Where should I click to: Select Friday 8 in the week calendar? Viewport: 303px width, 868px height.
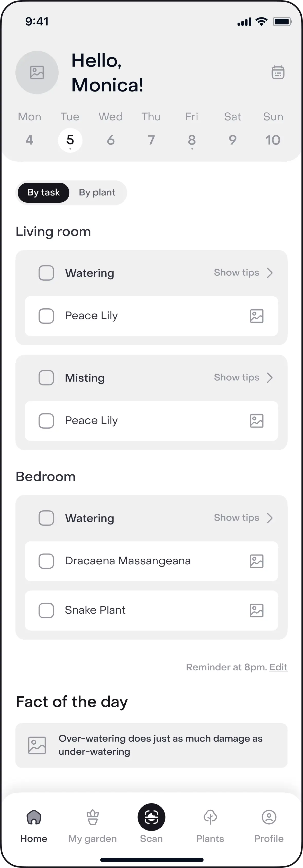[192, 140]
